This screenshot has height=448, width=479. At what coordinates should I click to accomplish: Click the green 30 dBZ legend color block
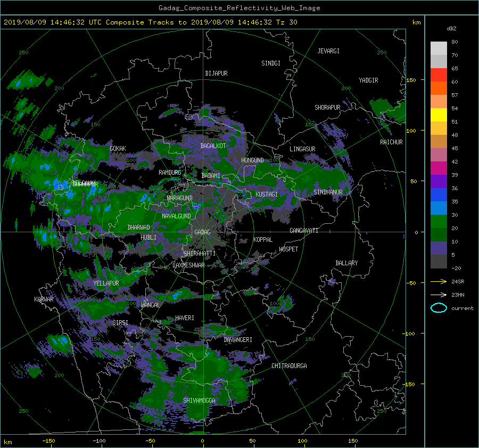click(x=439, y=221)
